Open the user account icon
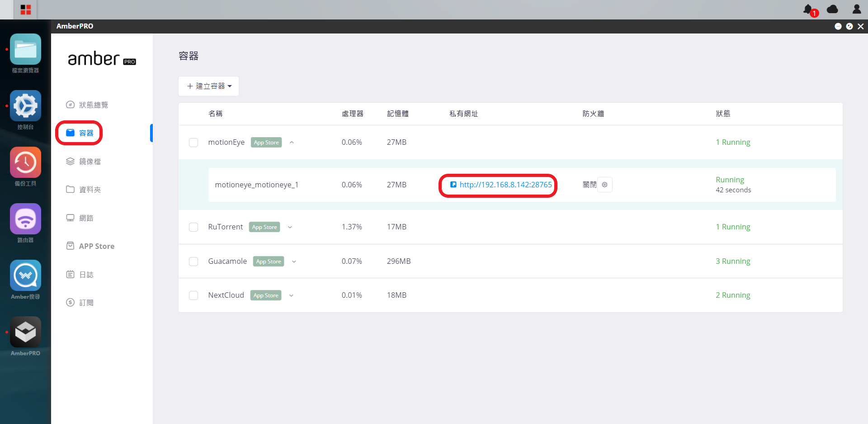 pos(857,9)
